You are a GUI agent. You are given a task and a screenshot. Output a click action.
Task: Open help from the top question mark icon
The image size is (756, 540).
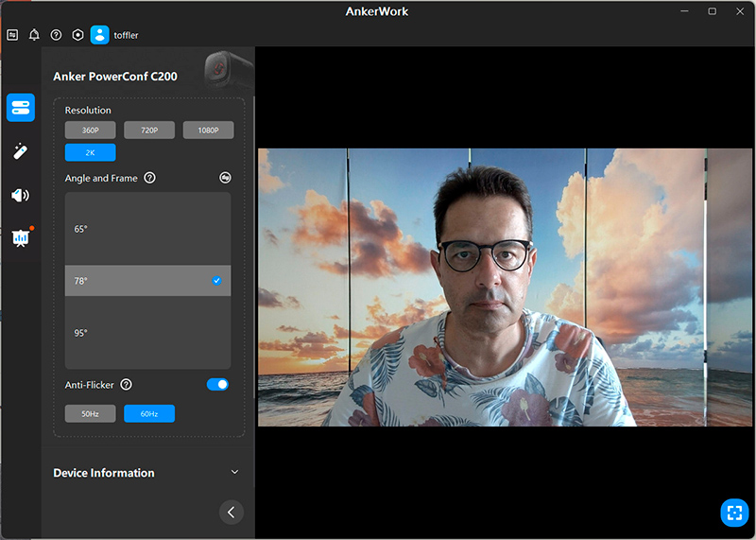(x=56, y=35)
